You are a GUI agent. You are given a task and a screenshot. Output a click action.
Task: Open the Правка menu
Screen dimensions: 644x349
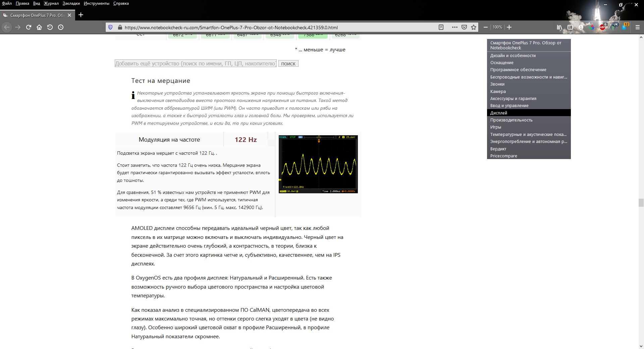click(22, 3)
